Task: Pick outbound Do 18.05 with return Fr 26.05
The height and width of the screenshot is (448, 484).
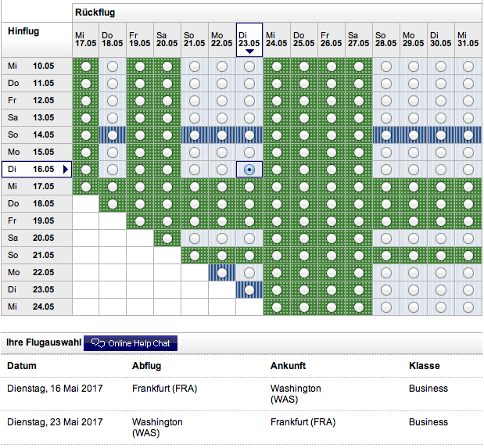Action: pyautogui.click(x=332, y=204)
